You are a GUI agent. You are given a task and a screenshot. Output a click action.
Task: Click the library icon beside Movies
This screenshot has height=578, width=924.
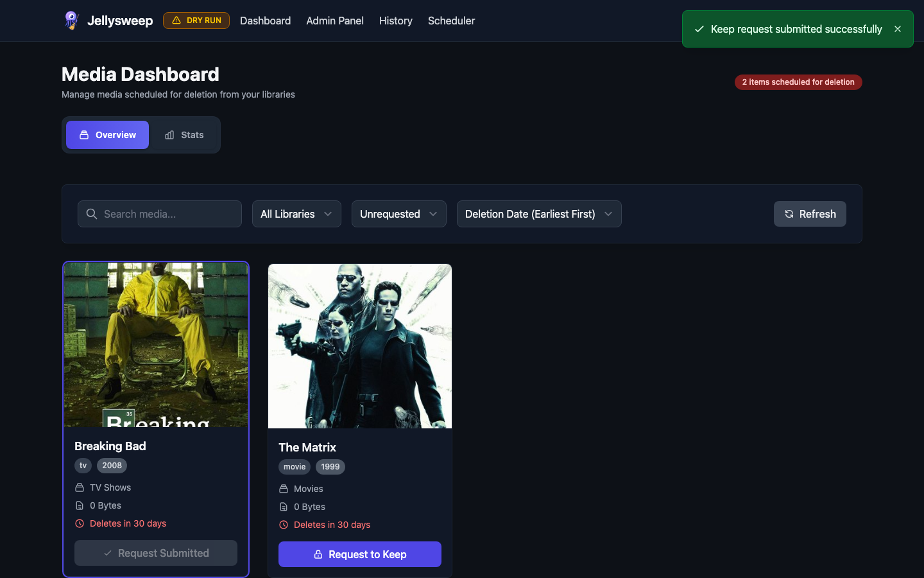tap(284, 489)
